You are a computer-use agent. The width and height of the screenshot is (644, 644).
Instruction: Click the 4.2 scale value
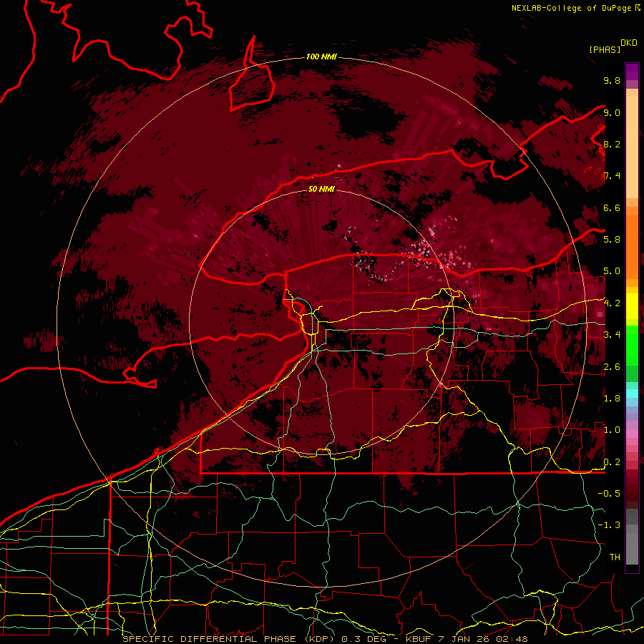click(x=612, y=303)
